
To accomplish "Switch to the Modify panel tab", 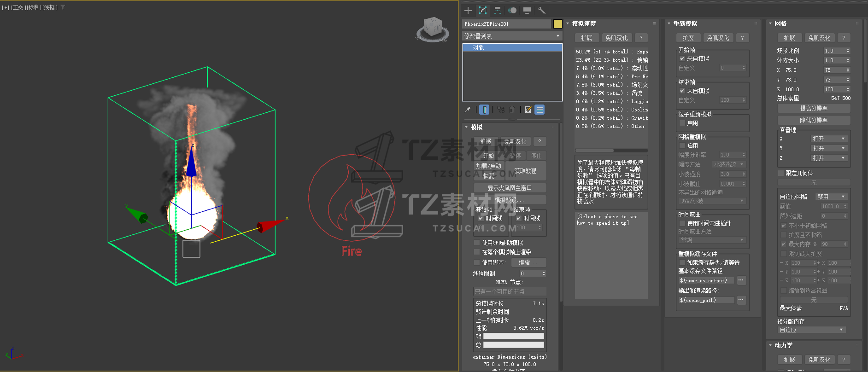I will point(483,11).
